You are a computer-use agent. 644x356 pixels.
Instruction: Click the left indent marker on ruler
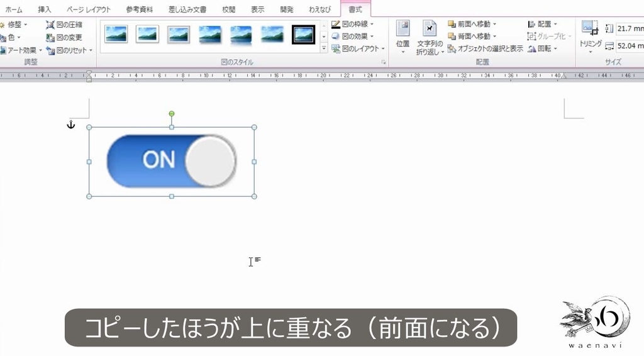(x=89, y=76)
